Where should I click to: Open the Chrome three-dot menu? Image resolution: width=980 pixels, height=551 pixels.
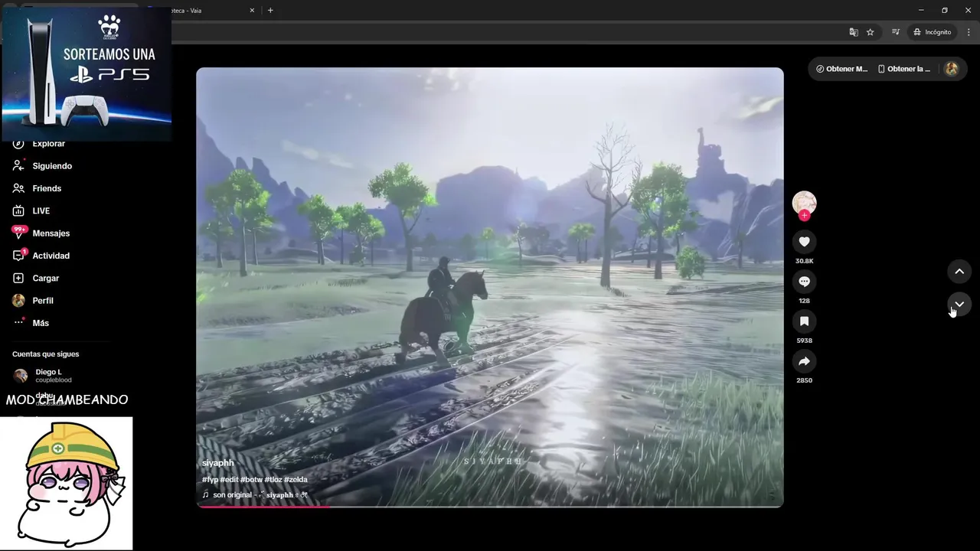point(969,32)
